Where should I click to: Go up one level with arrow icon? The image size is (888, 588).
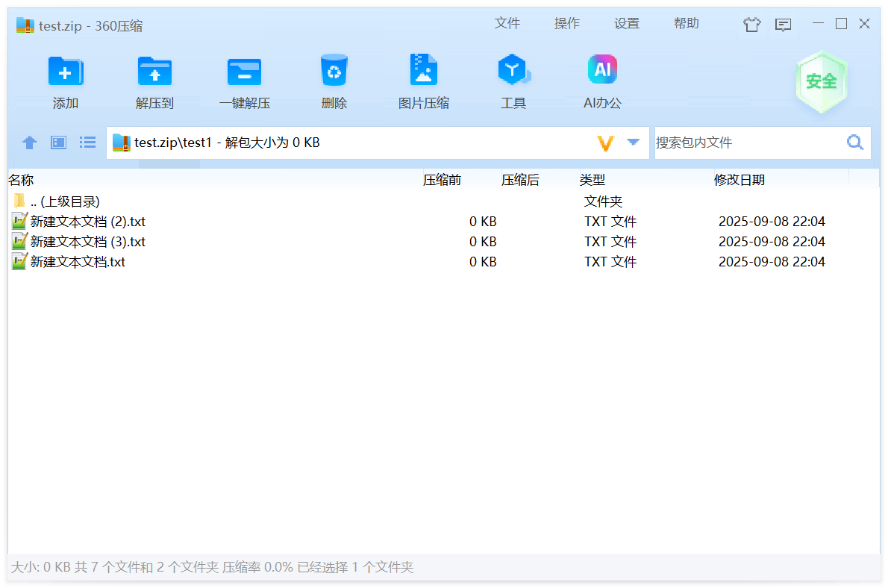[29, 143]
